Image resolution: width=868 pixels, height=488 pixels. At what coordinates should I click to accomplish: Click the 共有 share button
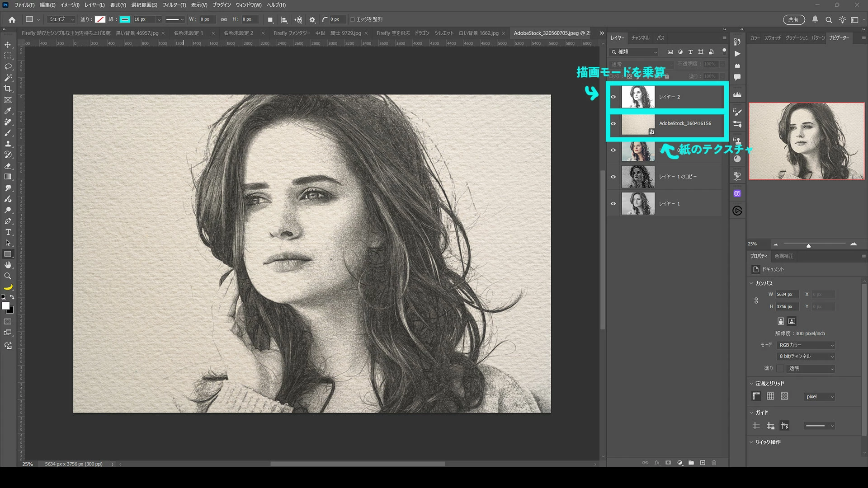click(x=793, y=20)
